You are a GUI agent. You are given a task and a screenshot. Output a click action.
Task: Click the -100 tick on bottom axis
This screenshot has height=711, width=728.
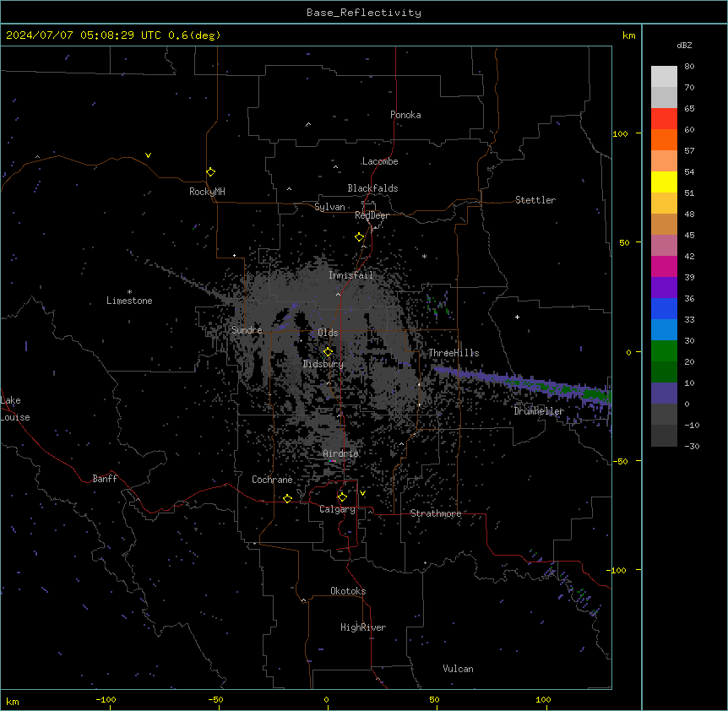(106, 699)
